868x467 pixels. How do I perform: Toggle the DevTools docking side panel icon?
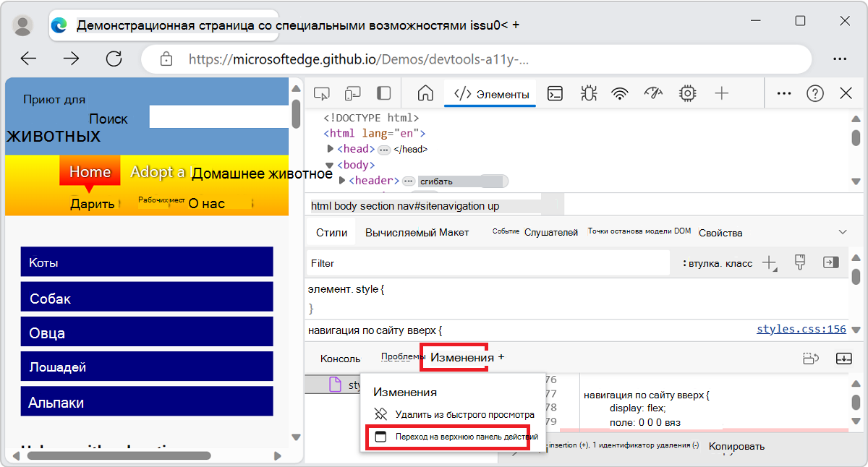pos(383,93)
